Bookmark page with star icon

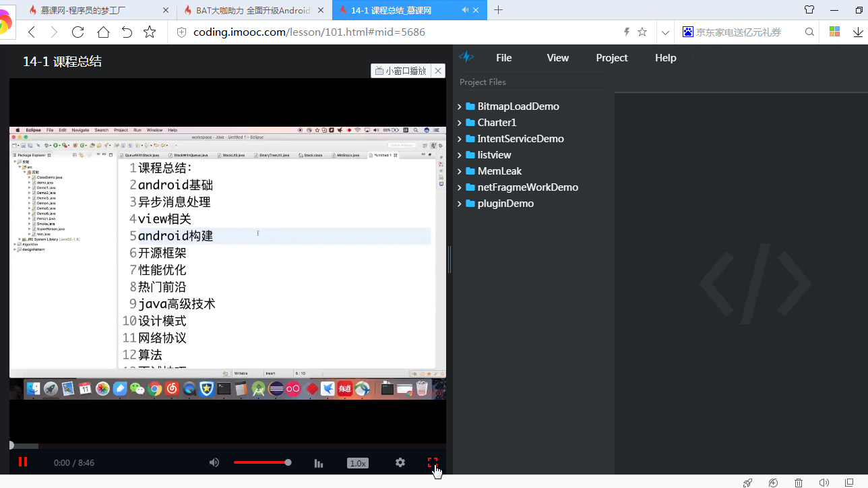[150, 32]
